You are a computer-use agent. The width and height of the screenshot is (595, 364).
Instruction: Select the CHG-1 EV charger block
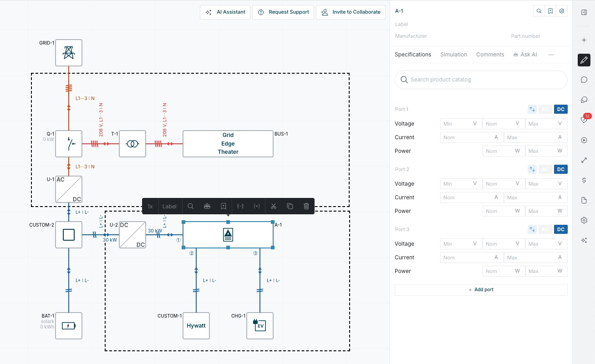(x=260, y=326)
